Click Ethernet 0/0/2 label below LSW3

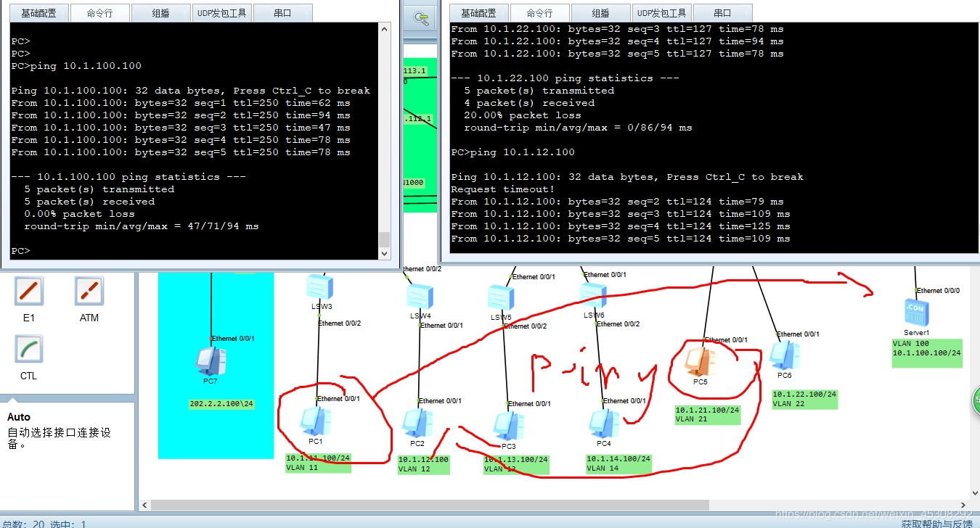point(339,323)
